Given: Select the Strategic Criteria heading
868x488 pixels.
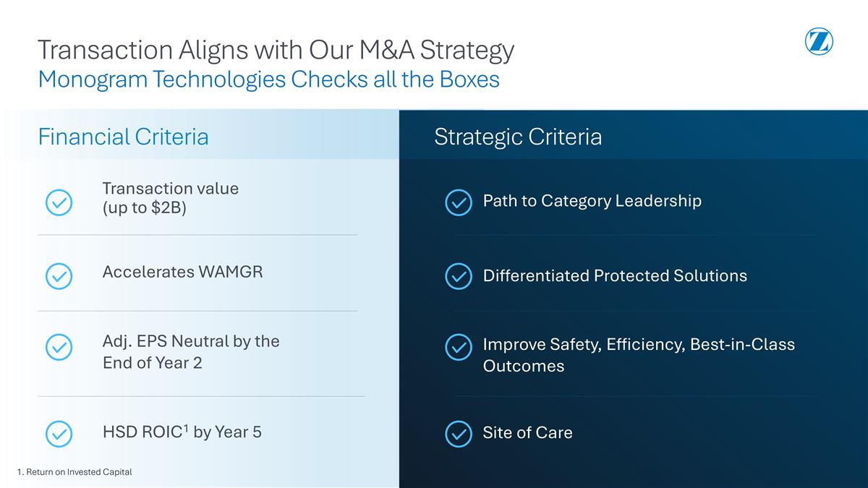Looking at the screenshot, I should coord(518,137).
